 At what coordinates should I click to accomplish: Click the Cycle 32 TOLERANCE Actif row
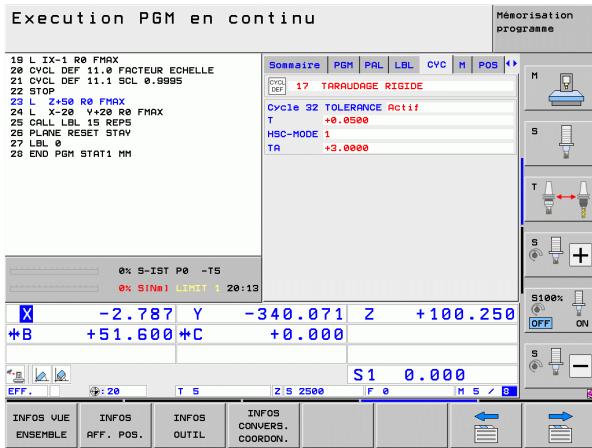pyautogui.click(x=390, y=108)
